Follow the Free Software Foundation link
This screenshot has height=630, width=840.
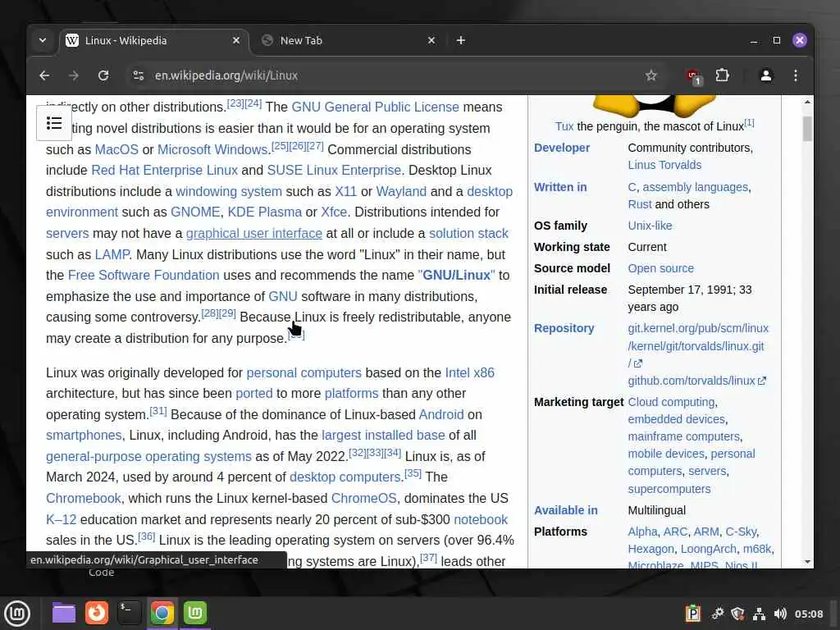144,276
